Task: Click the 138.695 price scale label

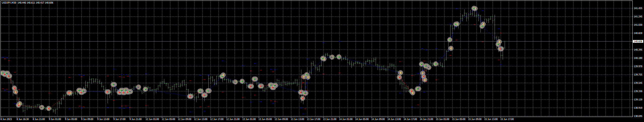Action: 637,116
